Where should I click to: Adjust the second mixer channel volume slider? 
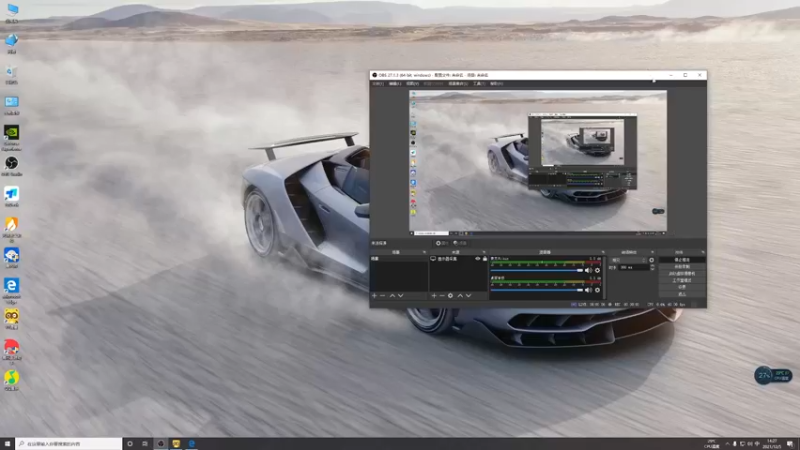537,290
